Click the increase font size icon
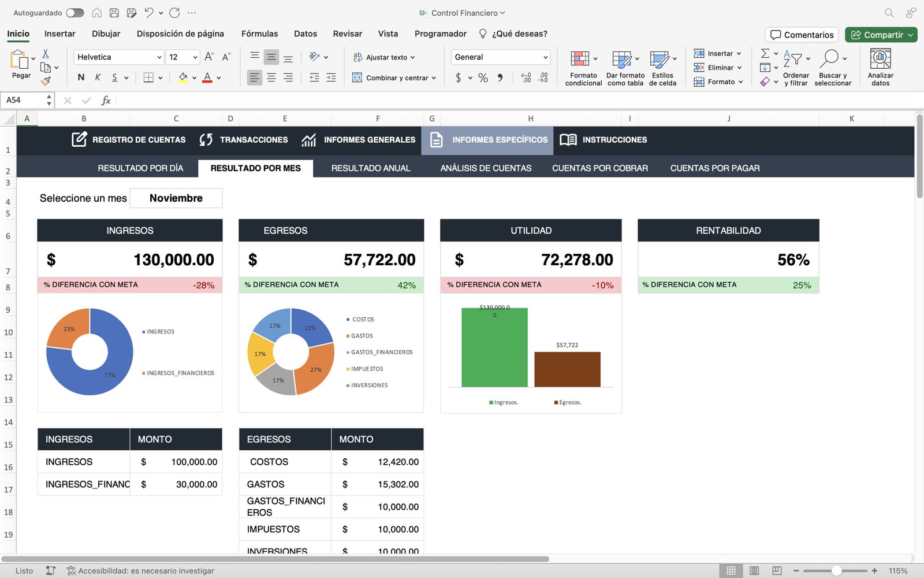The height and width of the screenshot is (578, 924). coord(209,57)
